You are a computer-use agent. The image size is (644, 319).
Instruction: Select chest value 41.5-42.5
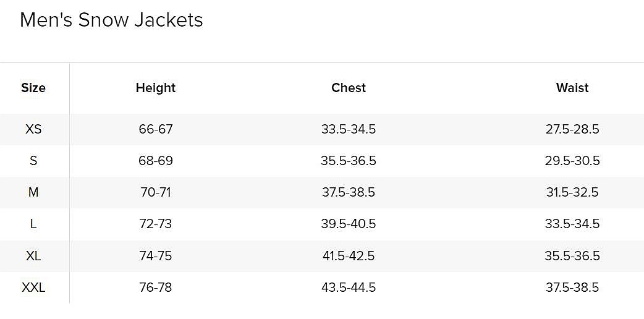(x=349, y=256)
